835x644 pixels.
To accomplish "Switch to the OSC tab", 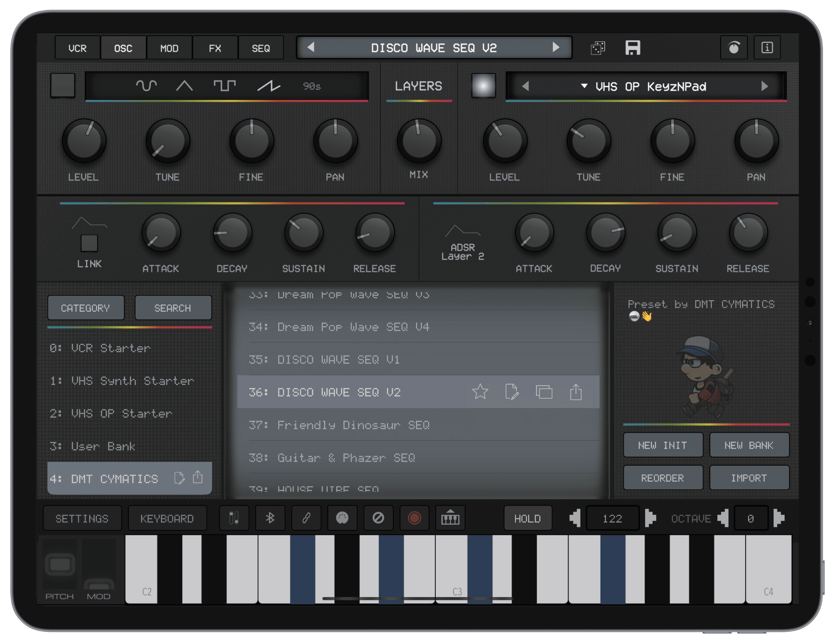I will (123, 48).
